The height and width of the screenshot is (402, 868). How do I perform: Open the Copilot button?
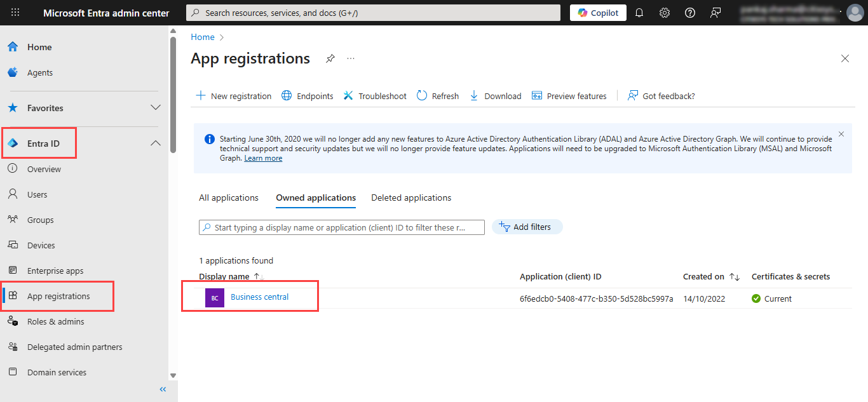598,13
